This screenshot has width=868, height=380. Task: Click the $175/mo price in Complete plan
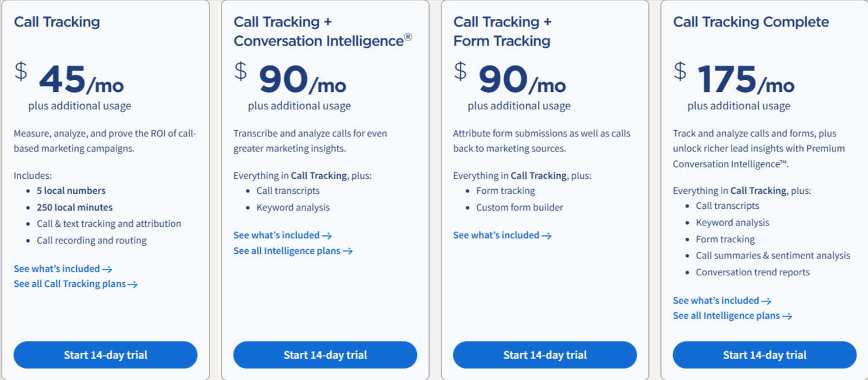(734, 79)
